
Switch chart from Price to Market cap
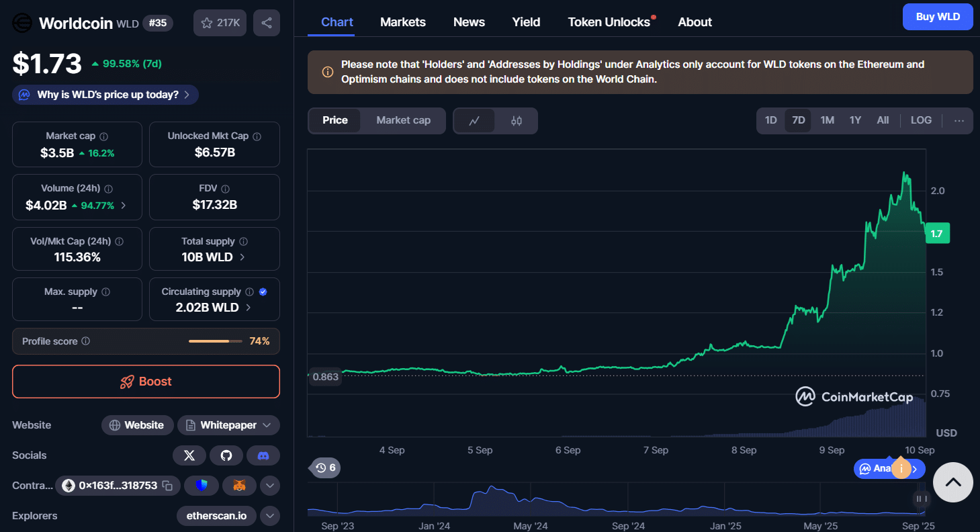[403, 120]
